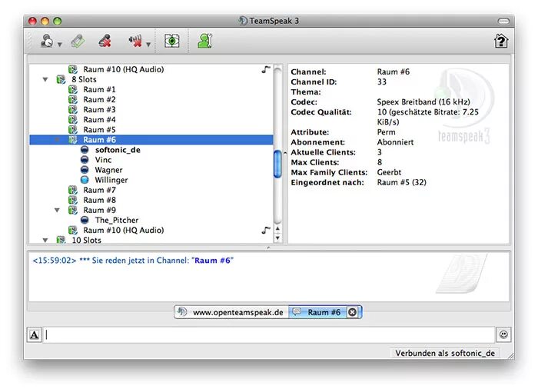538x392 pixels.
Task: Collapse the Raum #6 channel
Action: click(58, 140)
